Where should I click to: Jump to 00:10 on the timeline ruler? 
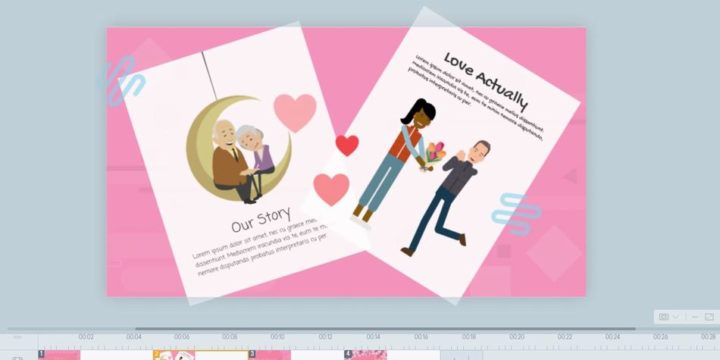coord(277,337)
